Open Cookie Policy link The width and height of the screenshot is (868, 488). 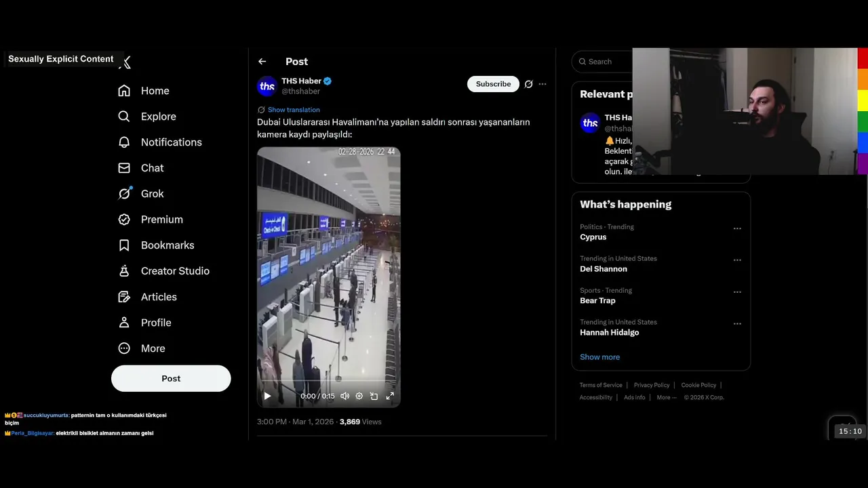[698, 385]
